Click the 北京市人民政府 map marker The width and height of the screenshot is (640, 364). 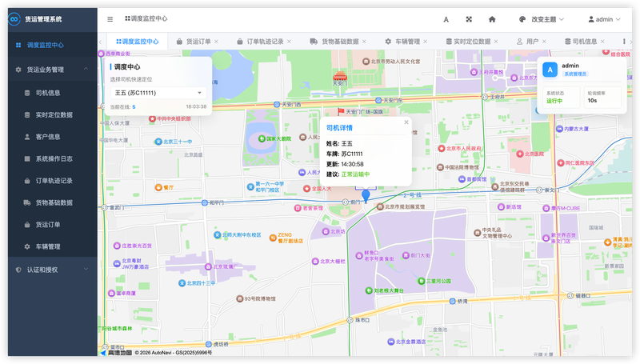[x=442, y=149]
